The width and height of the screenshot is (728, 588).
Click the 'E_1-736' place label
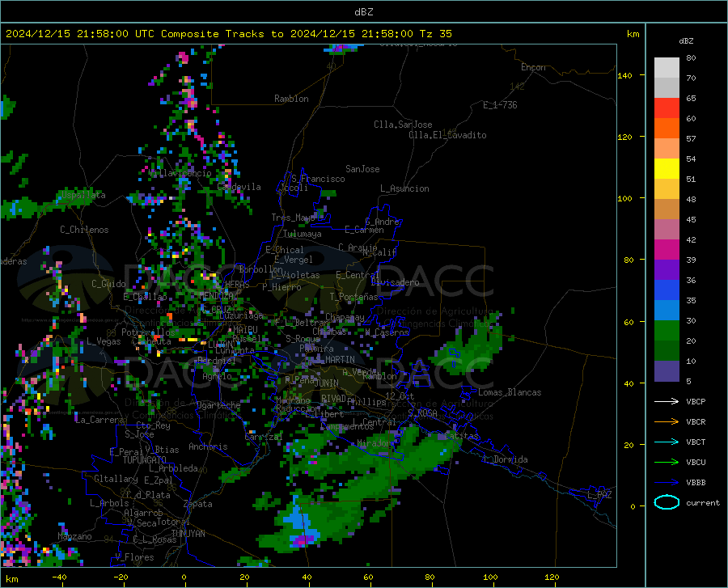(x=500, y=105)
